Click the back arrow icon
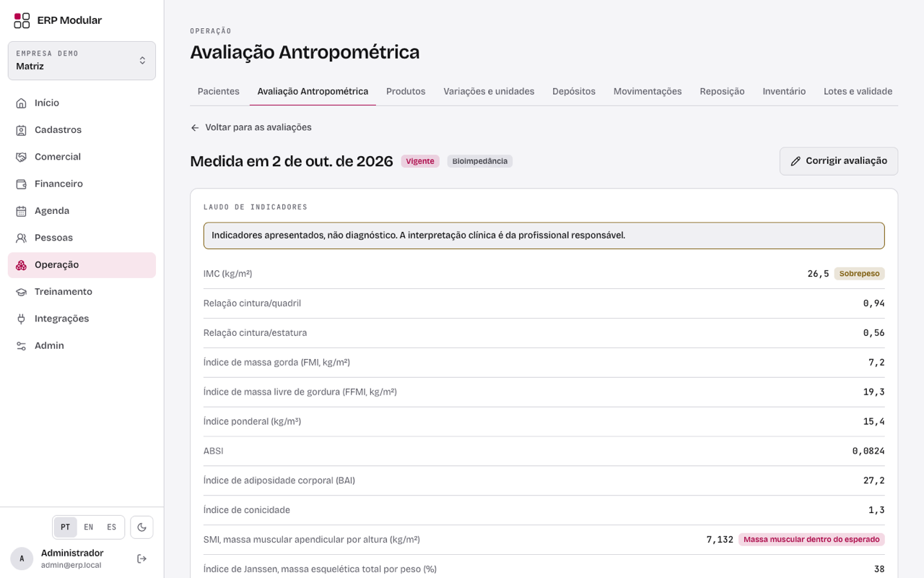Image resolution: width=924 pixels, height=578 pixels. click(195, 128)
